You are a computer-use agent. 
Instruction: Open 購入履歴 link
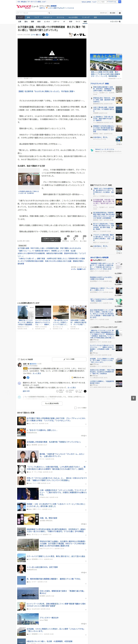(x=112, y=13)
